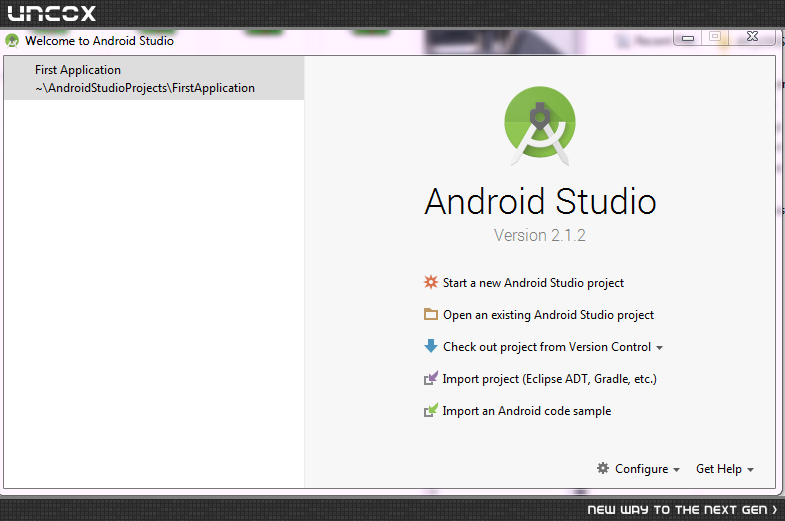
Task: Maximize the Welcome to Android Studio window
Action: [715, 37]
